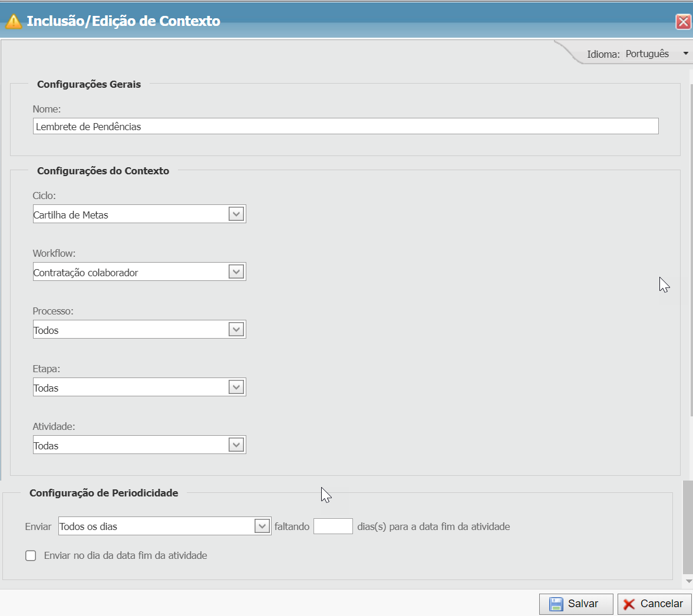Click the Todos value under Processo
693x616 pixels.
(46, 331)
